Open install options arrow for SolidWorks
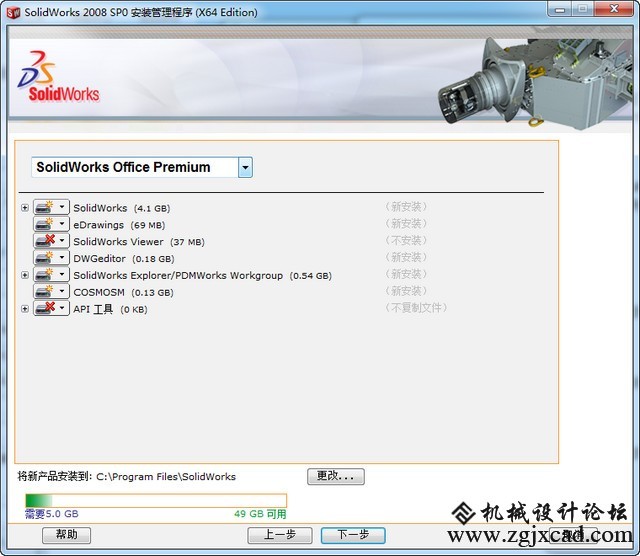The width and height of the screenshot is (640, 556). 62,207
